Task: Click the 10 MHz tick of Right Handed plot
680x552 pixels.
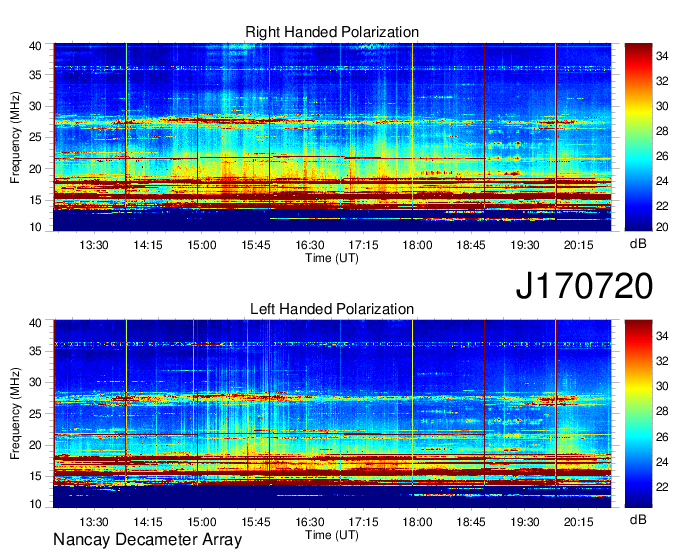Action: click(x=35, y=227)
